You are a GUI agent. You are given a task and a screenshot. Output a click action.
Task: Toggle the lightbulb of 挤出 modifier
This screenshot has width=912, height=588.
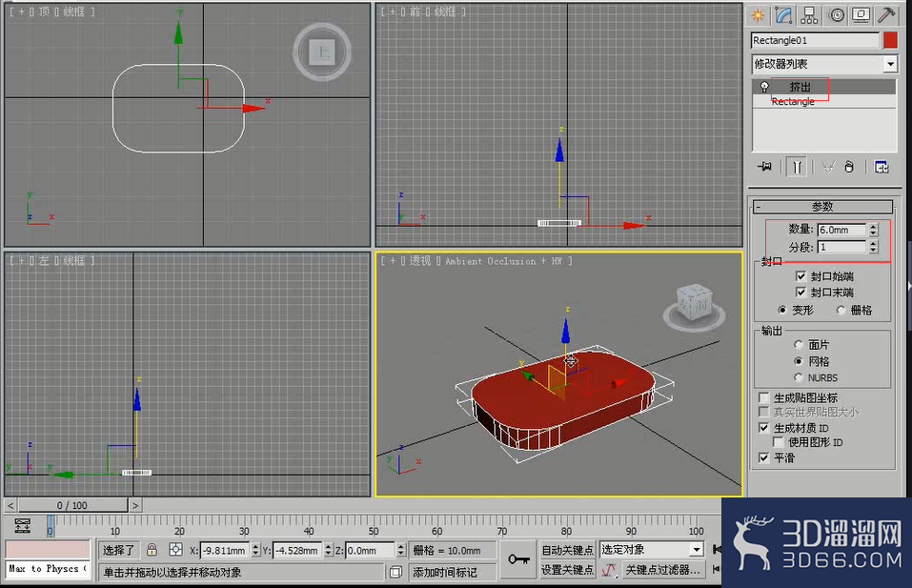pos(763,87)
